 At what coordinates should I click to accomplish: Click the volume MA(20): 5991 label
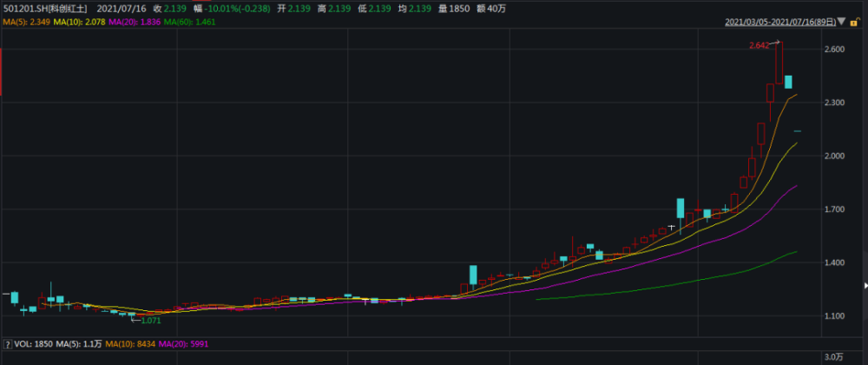pyautogui.click(x=184, y=344)
